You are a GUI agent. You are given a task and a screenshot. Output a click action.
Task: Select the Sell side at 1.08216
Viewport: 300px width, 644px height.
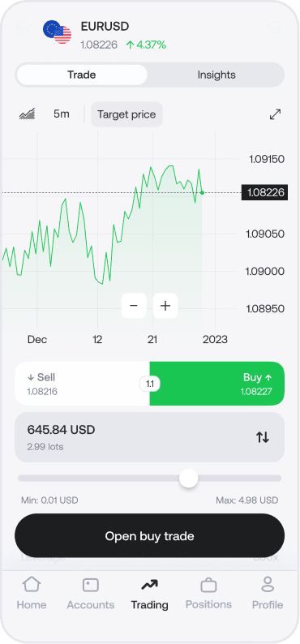coord(82,384)
